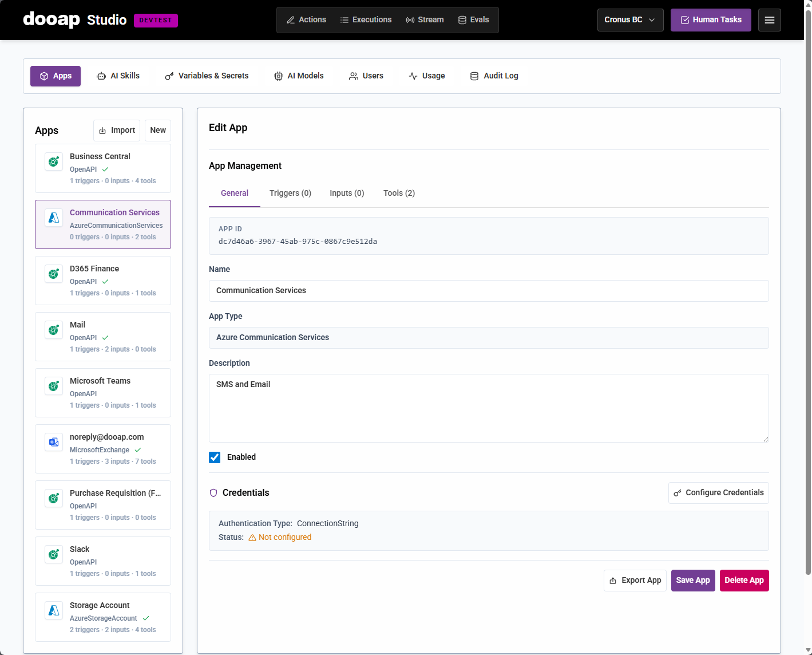Click the checkmark beside Mail's OpenAPI label
The width and height of the screenshot is (812, 655).
coord(105,338)
